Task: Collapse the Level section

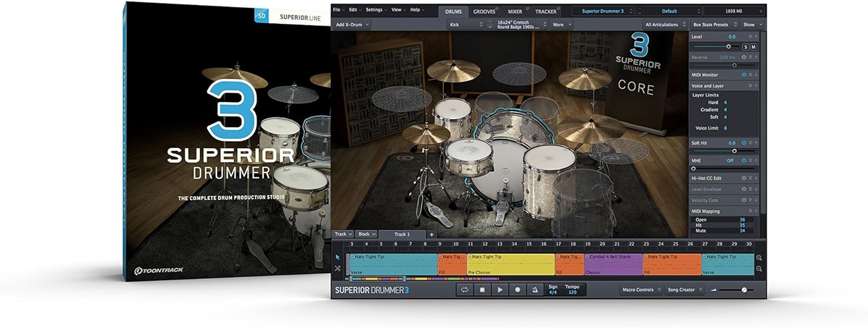Action: coord(756,36)
